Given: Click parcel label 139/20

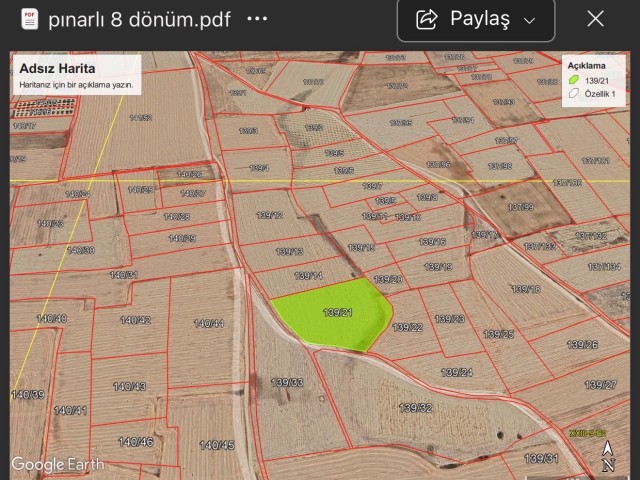Looking at the screenshot, I should click(x=388, y=279).
